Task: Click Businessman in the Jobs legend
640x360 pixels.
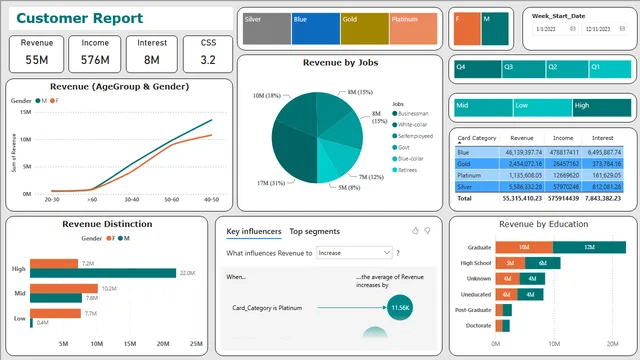Action: point(411,113)
